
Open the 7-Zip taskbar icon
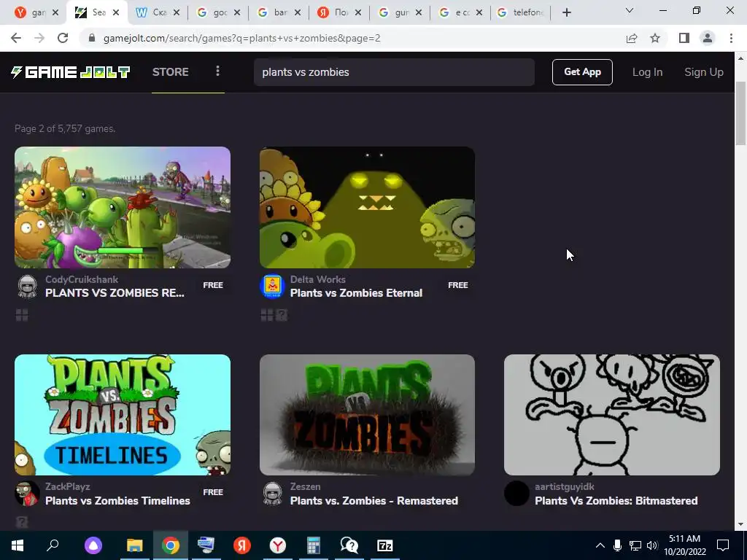[385, 545]
